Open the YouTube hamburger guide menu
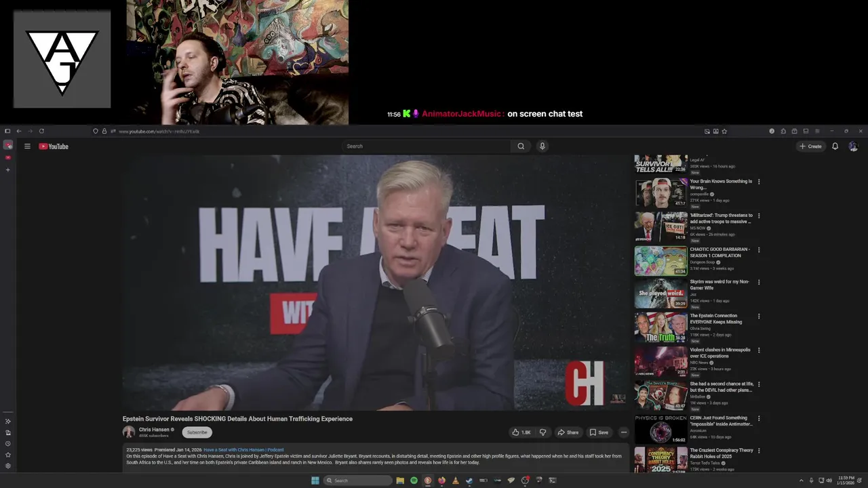Viewport: 868px width, 488px height. tap(27, 146)
